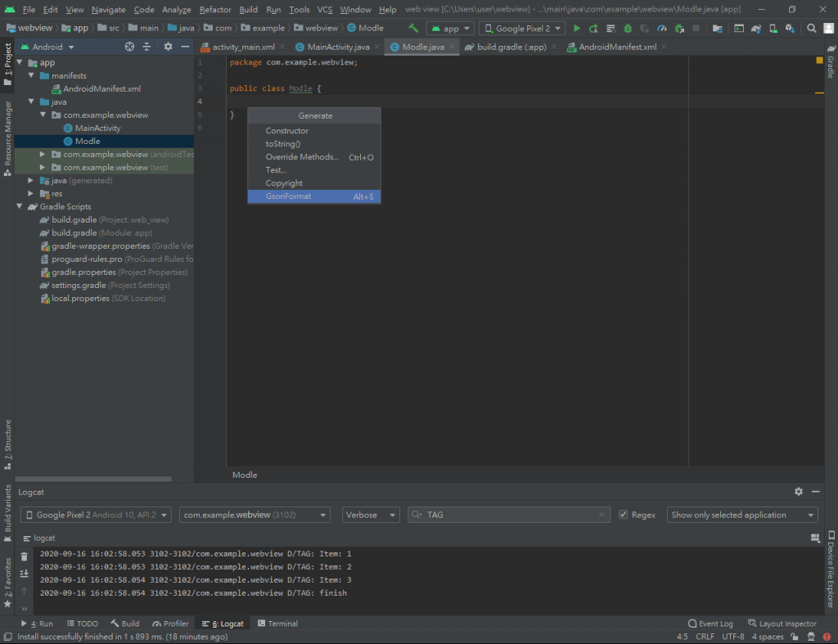Click the Debug app bug icon
Viewport: 838px width, 644px height.
pyautogui.click(x=628, y=28)
